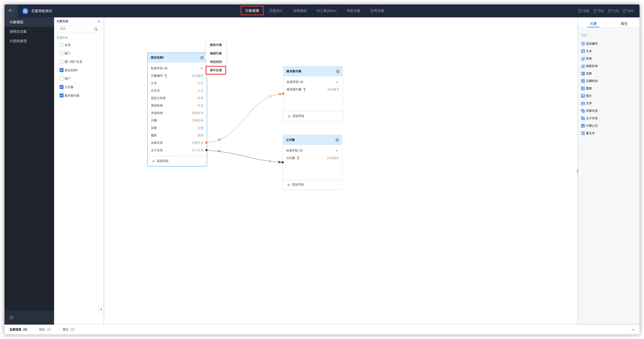Select the 实数 field element in palette
The height and width of the screenshot is (339, 644).
click(587, 74)
